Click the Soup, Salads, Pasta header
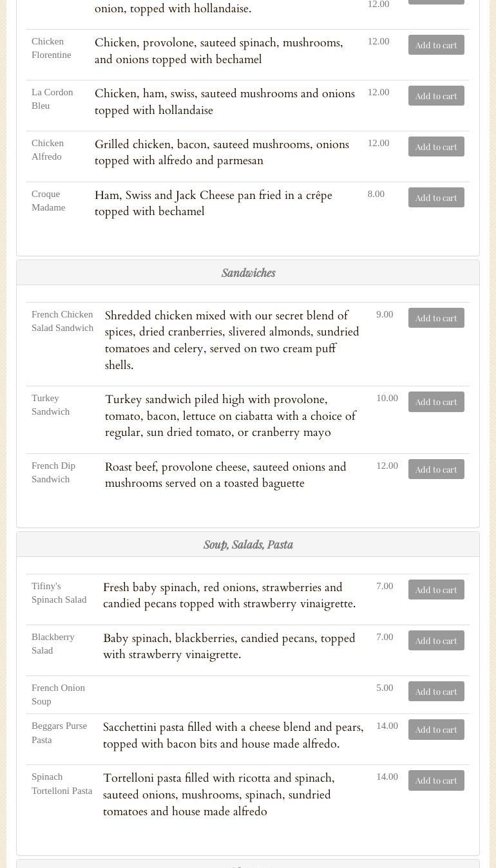 (248, 545)
